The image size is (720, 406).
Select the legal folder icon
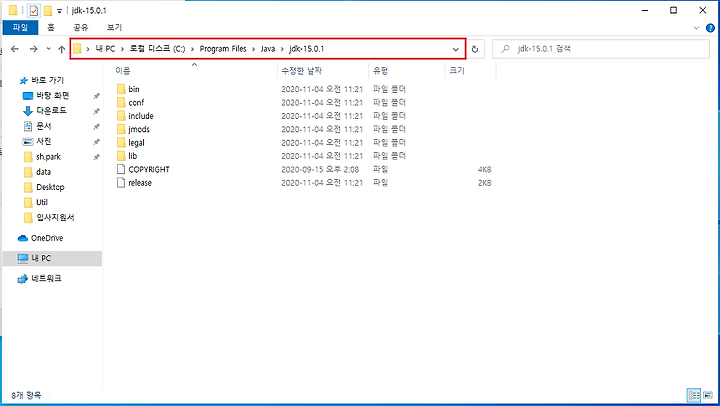click(x=121, y=142)
